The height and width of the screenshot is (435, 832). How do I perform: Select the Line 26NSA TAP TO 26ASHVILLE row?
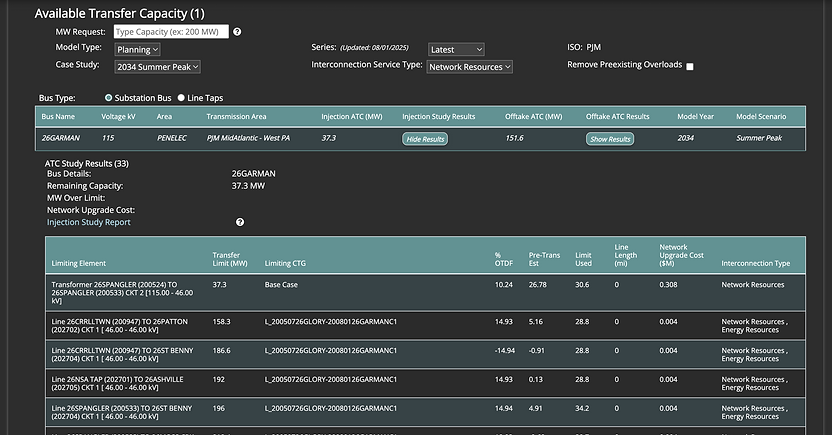[425, 384]
